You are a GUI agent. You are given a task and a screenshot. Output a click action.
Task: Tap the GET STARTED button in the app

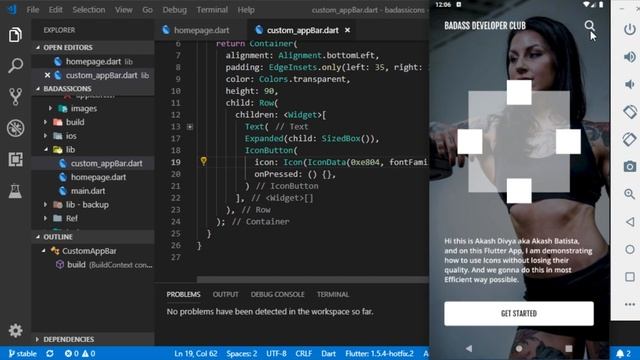tap(519, 313)
